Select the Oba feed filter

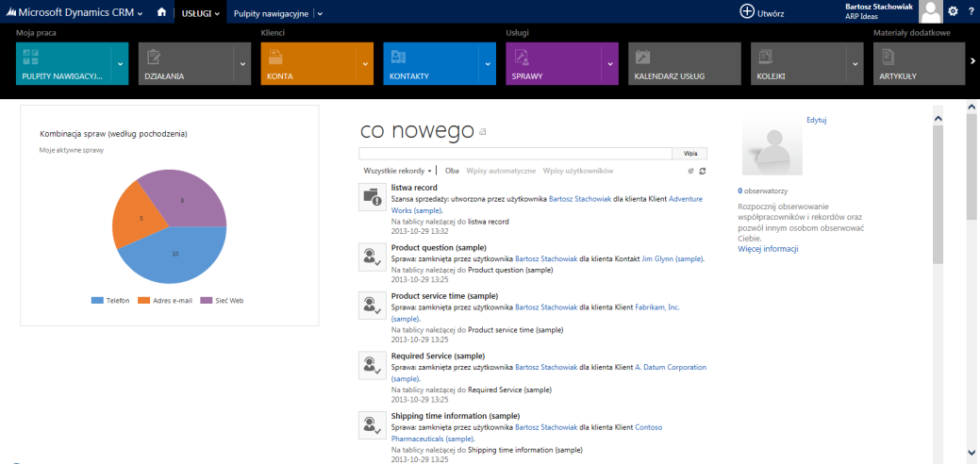click(x=452, y=171)
